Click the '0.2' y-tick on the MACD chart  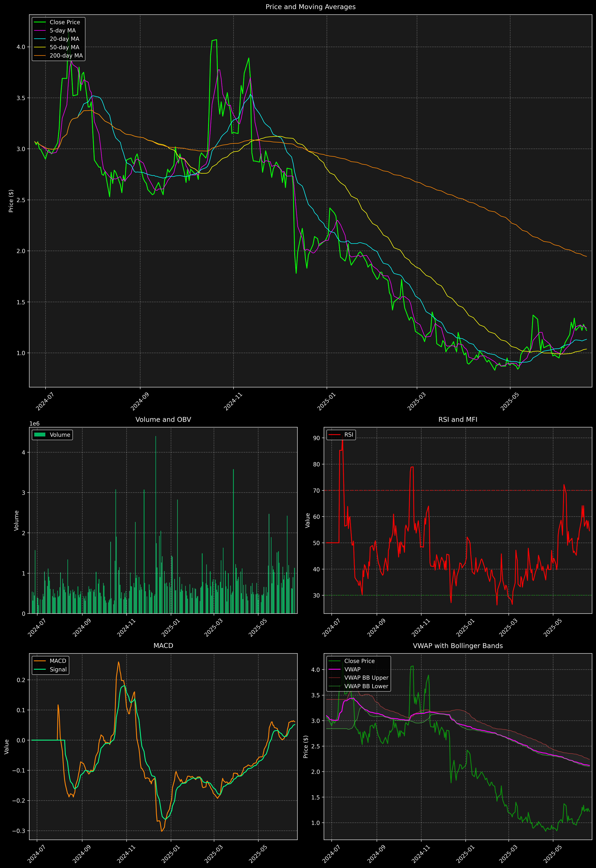click(21, 680)
